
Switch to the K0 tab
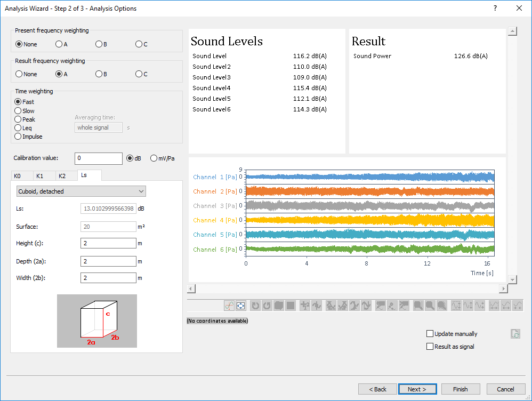22,176
